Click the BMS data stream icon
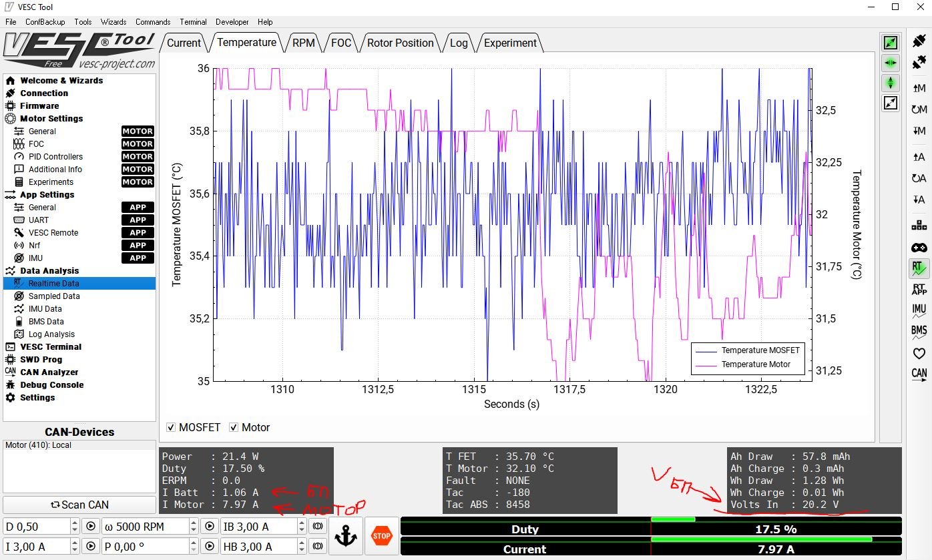The height and width of the screenshot is (560, 932). point(919,331)
